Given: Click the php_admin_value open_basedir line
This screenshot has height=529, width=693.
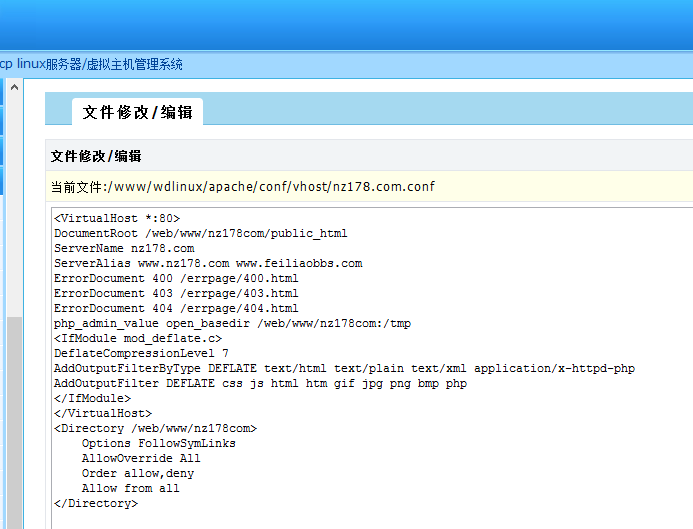Looking at the screenshot, I should 232,323.
